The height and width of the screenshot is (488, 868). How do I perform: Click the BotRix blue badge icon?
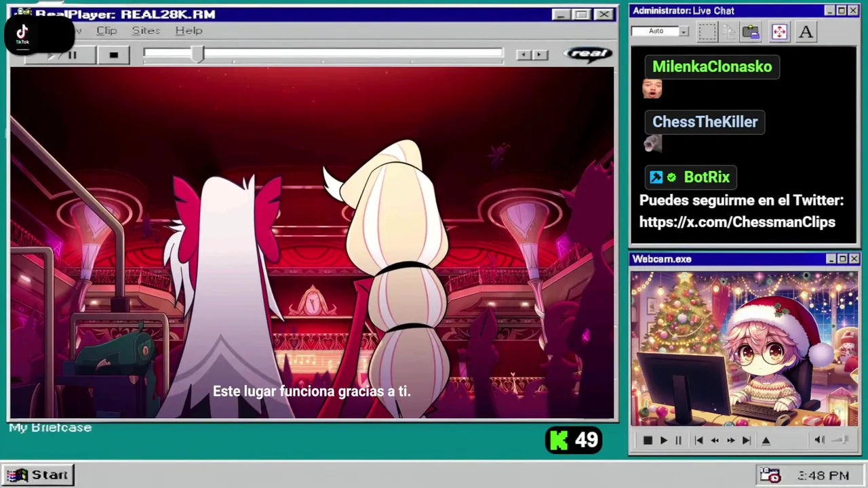[x=656, y=178]
